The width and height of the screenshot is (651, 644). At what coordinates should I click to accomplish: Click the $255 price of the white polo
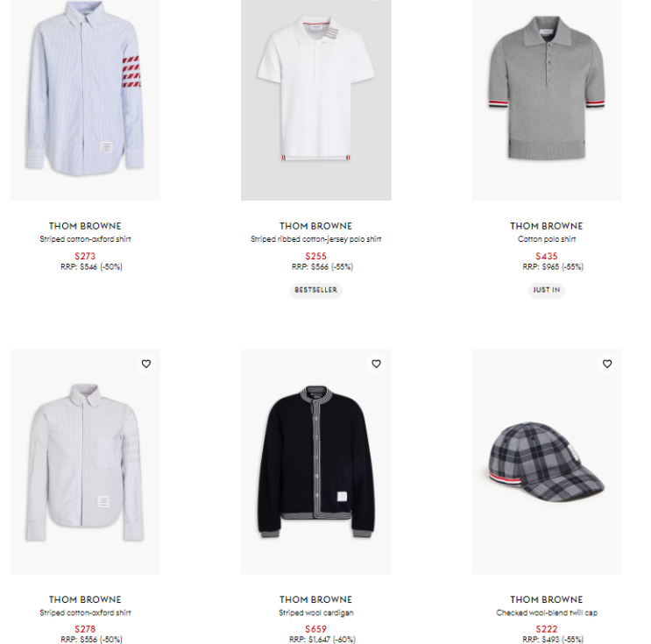tap(316, 256)
